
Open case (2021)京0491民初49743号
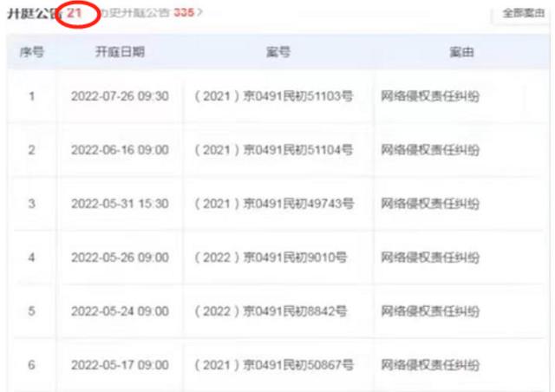coord(274,204)
